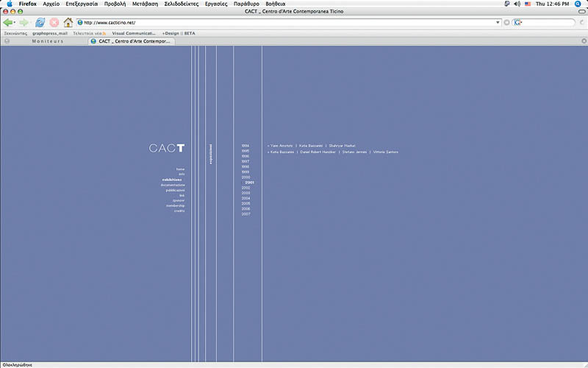
Task: Open the Visual Communicati... bookmark
Action: [134, 33]
